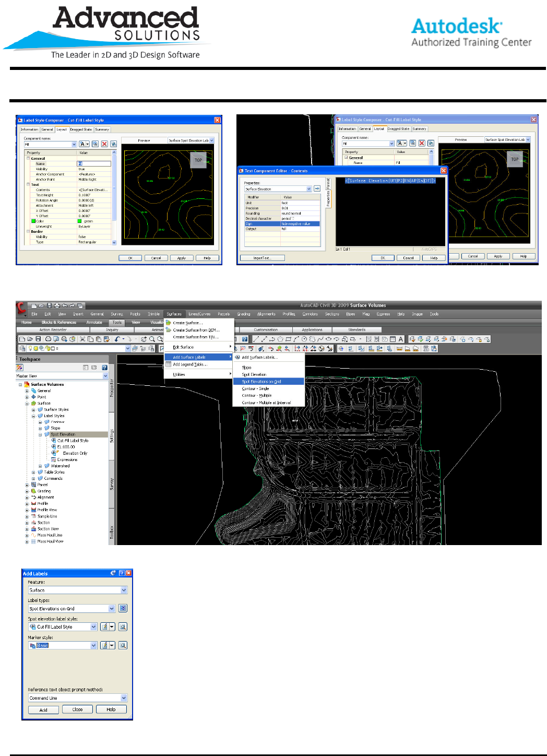The image size is (547, 756).
Task: Switch to Format tab in Text Component Editor
Action: [328, 184]
